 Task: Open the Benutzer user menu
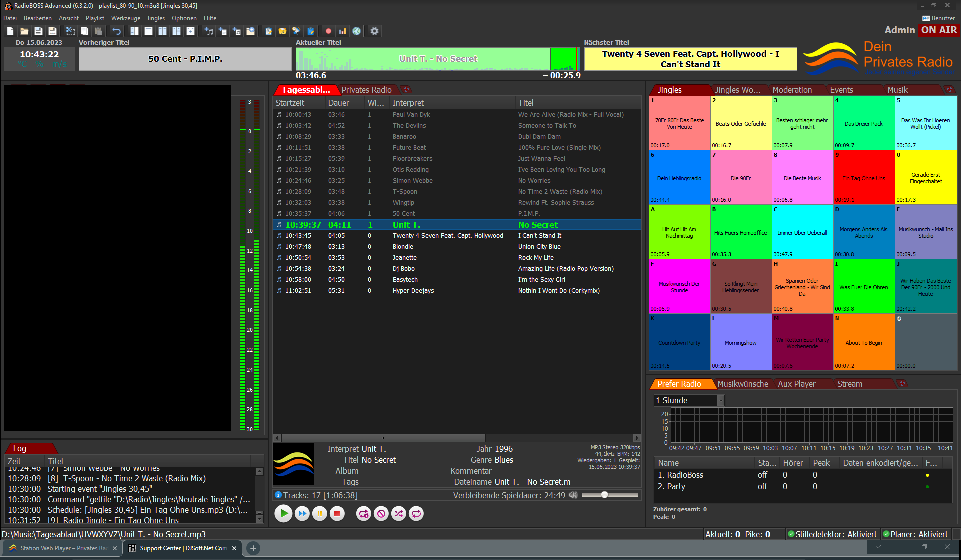(x=938, y=18)
